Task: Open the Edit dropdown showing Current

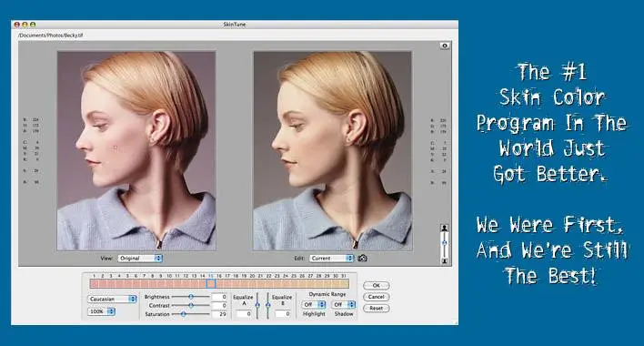Action: coord(331,258)
